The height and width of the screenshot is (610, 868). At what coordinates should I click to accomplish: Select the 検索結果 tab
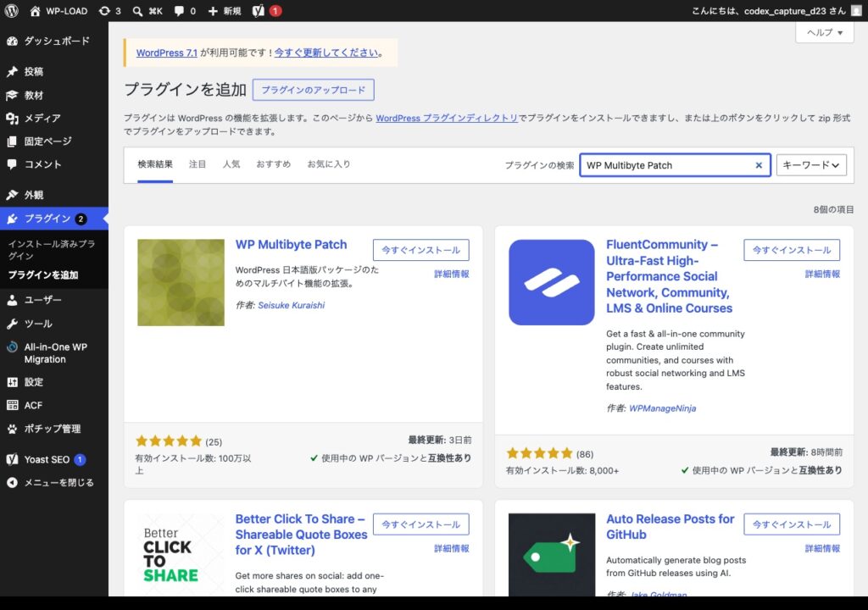(x=155, y=164)
